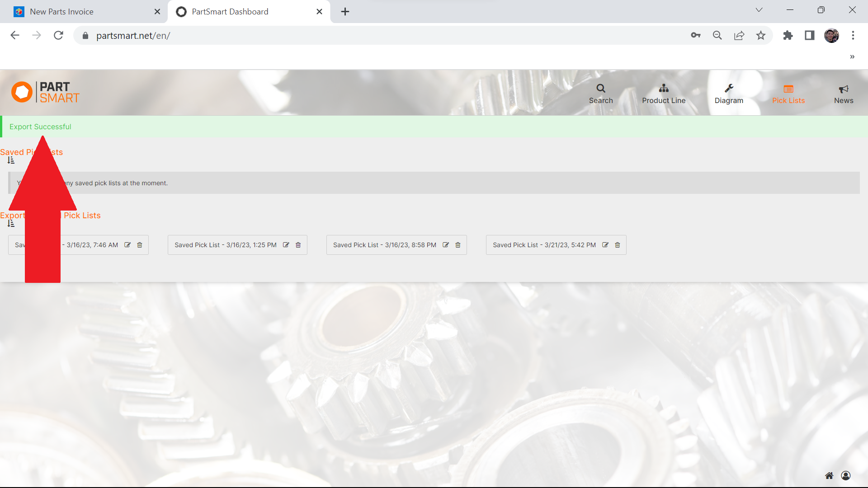Open Saved Pick List 3/21/23, 5:42 PM
The height and width of the screenshot is (488, 868).
pyautogui.click(x=544, y=245)
